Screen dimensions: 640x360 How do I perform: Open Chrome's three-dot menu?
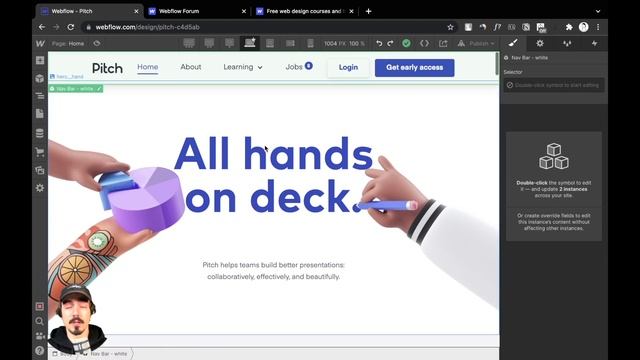(598, 27)
